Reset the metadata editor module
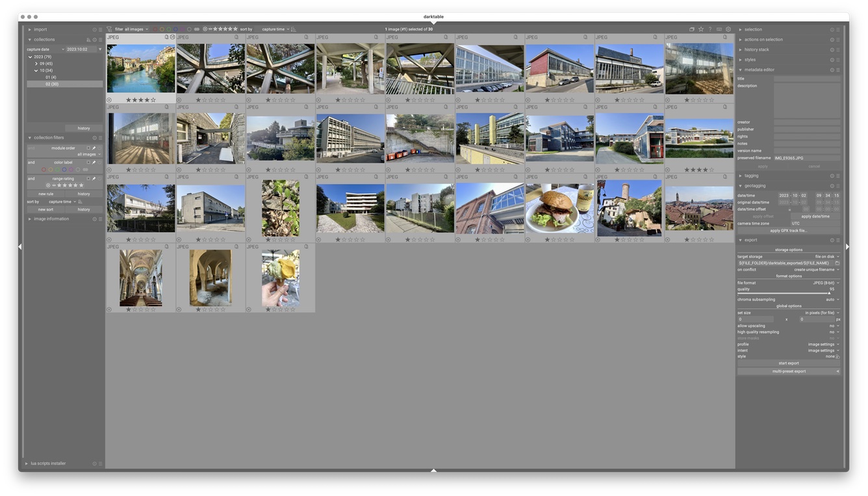This screenshot has width=868, height=496. pyautogui.click(x=832, y=70)
